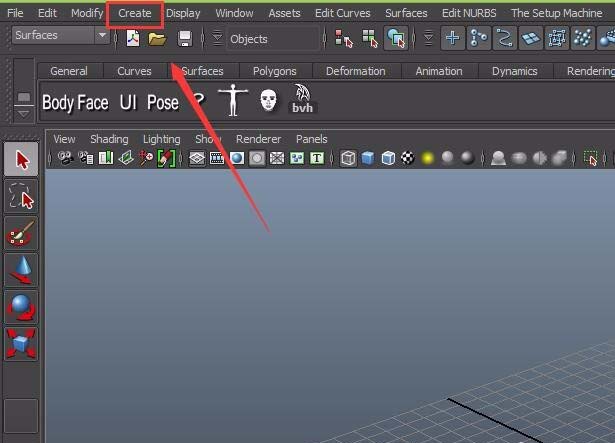Expand selection mask menu arrow left of Objects
Viewport: 615px width, 443px height.
tap(217, 38)
